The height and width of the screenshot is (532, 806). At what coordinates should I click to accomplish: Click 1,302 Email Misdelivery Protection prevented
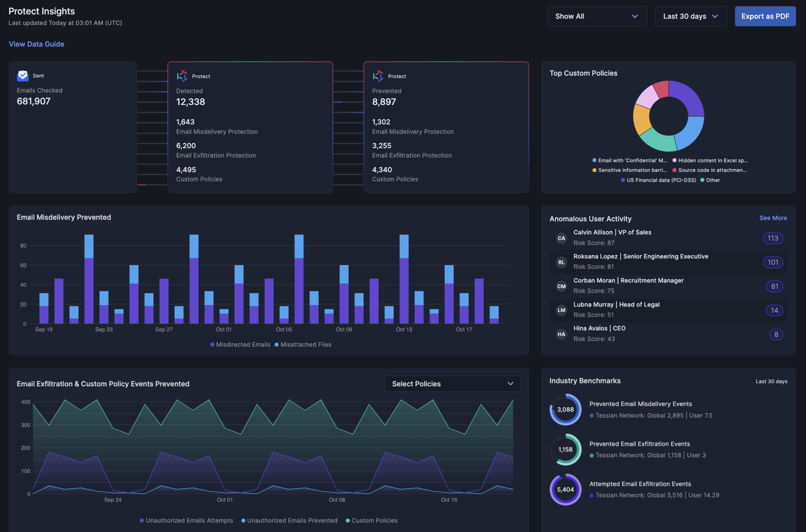click(x=413, y=127)
